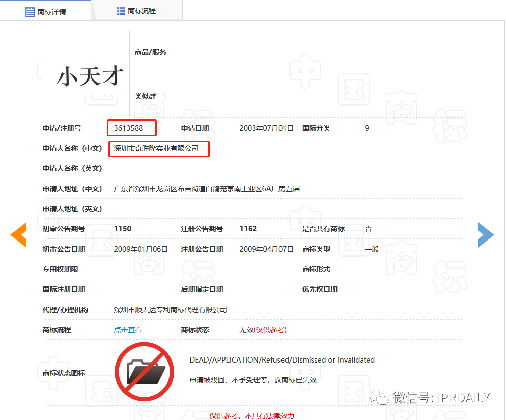Click the 商标流程 grid icon
This screenshot has width=506, height=420.
pyautogui.click(x=121, y=11)
